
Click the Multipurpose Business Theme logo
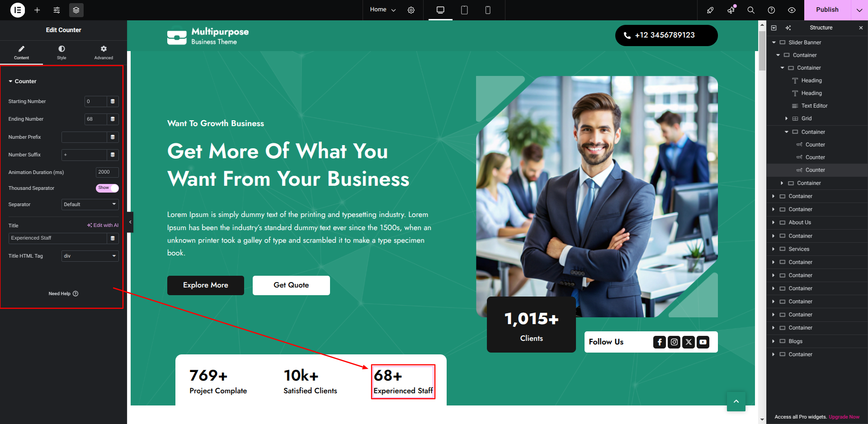tap(208, 36)
